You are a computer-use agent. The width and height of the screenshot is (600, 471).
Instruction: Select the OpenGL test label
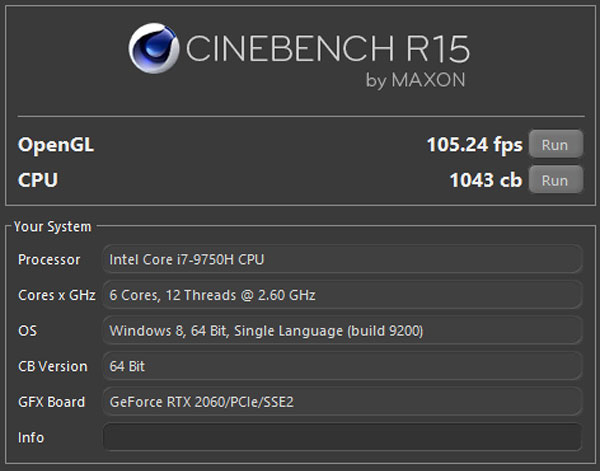pos(56,145)
